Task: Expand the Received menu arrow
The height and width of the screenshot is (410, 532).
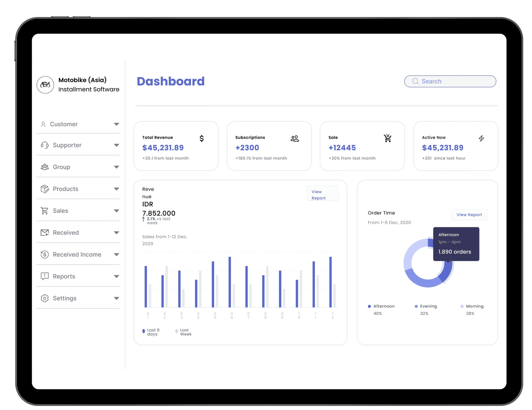Action: (116, 233)
